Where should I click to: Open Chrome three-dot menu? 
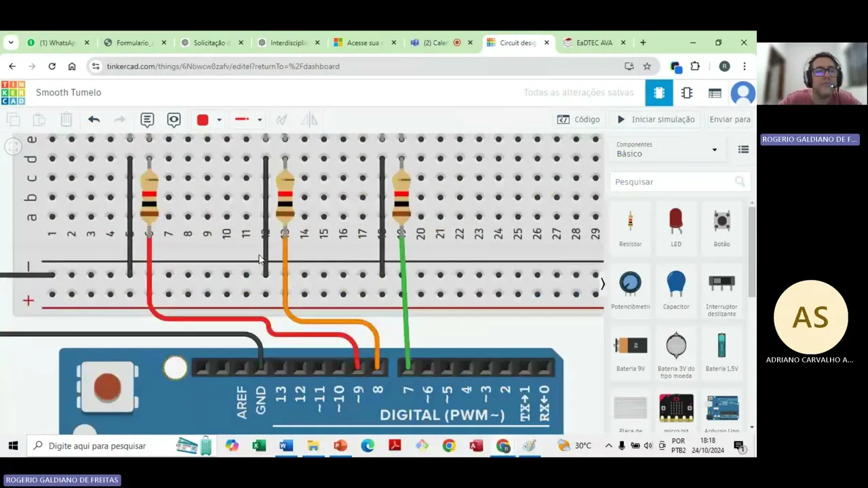point(745,66)
